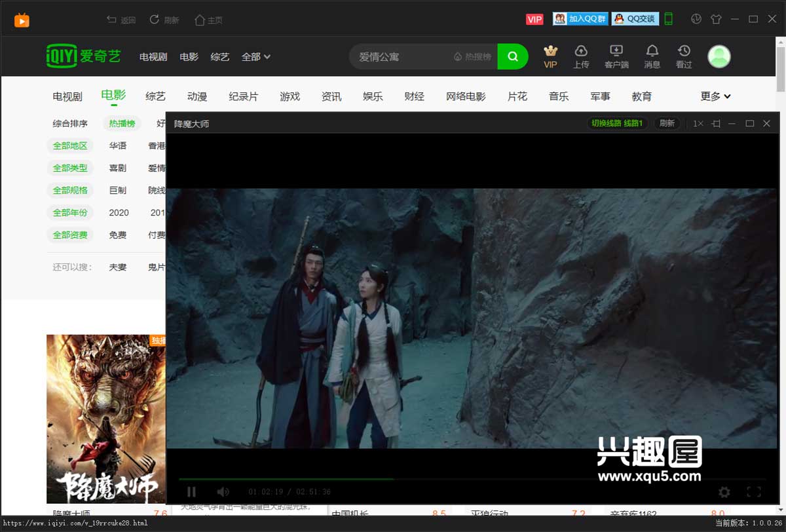Open 电影 in the top header

189,57
